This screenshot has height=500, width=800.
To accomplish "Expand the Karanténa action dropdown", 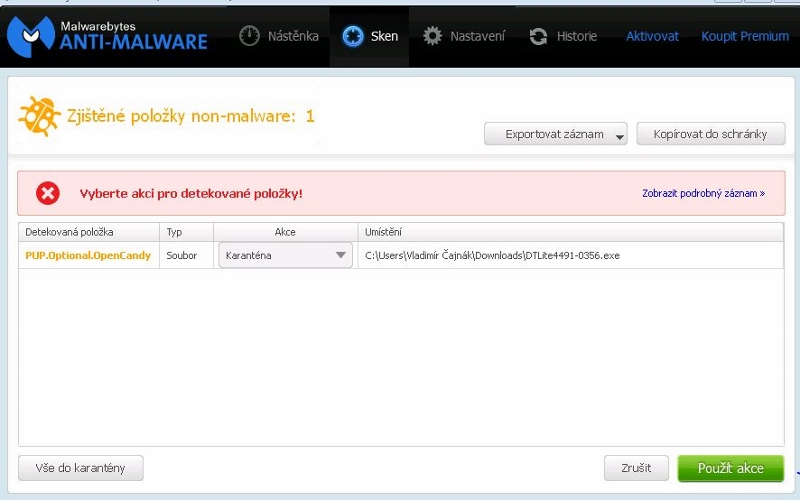I will pyautogui.click(x=342, y=255).
